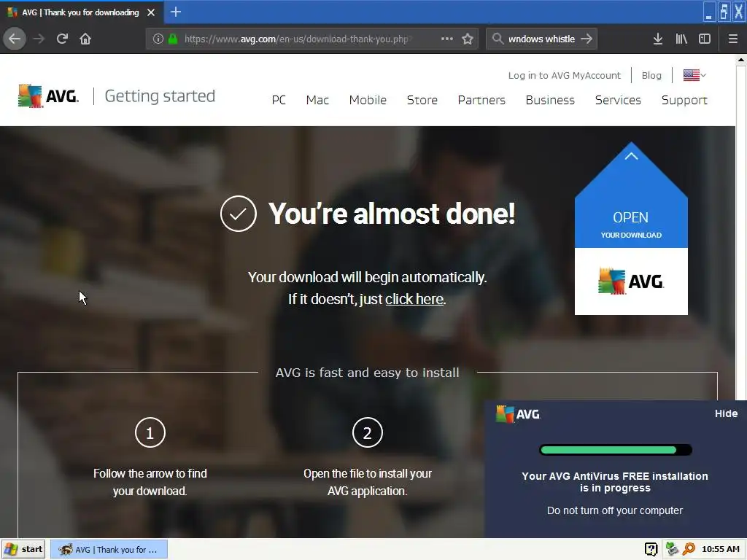Click the help question-mark tray icon
747x560 pixels.
point(651,549)
